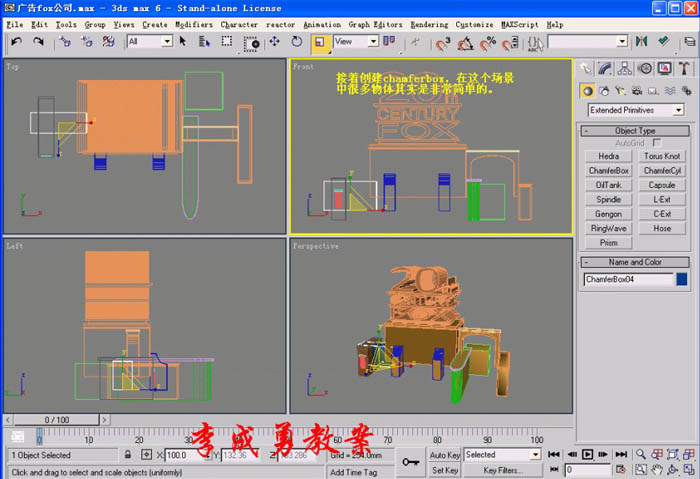Select the Cameras category icon

637,91
